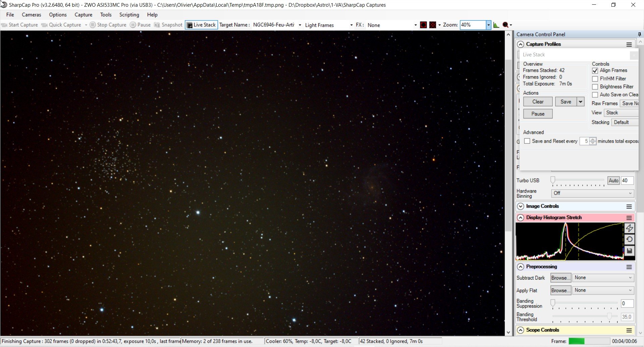Open the File menu
644x347 pixels.
pyautogui.click(x=10, y=15)
